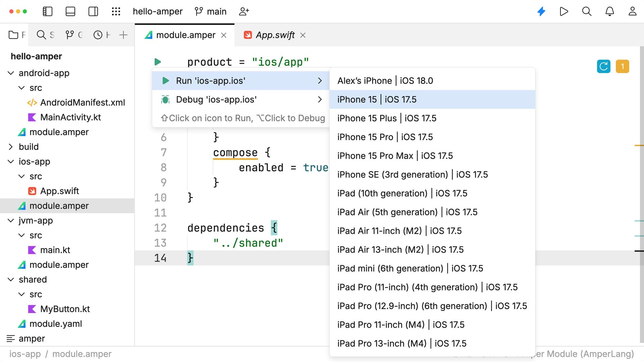Click the green run gutter icon beside product
The image size is (644, 362).
tap(158, 62)
